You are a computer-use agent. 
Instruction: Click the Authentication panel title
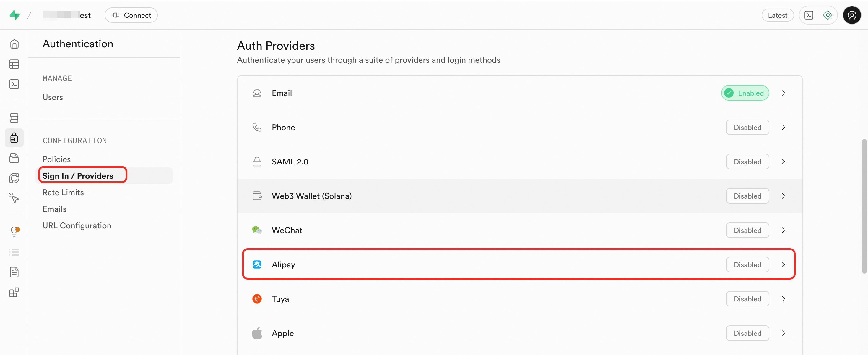[x=78, y=43]
